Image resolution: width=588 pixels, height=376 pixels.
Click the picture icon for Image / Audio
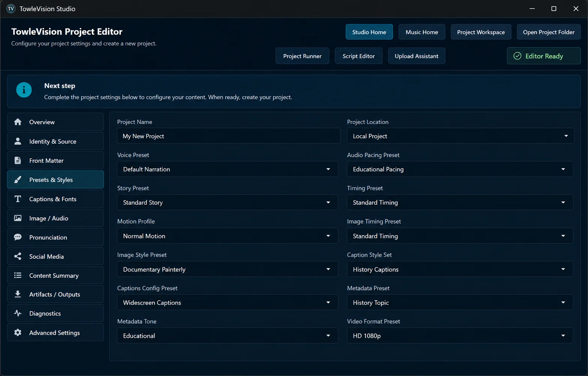[18, 218]
